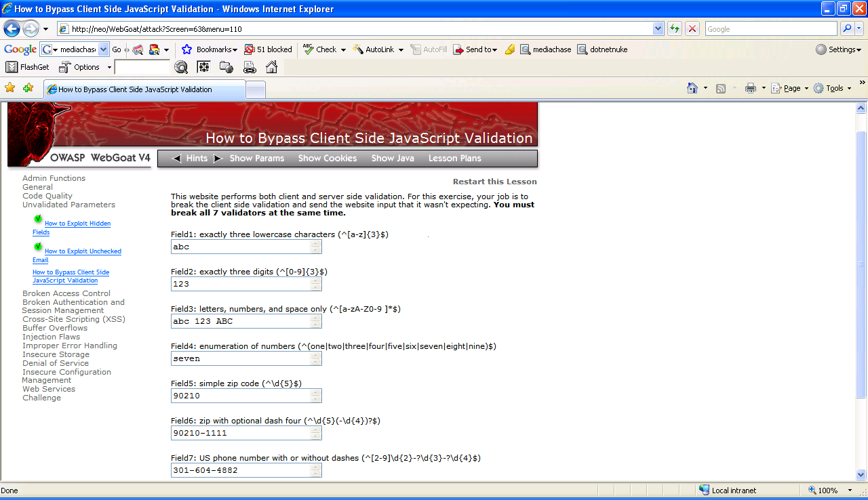Click the page vertical scrollbar down arrow

coord(861,475)
